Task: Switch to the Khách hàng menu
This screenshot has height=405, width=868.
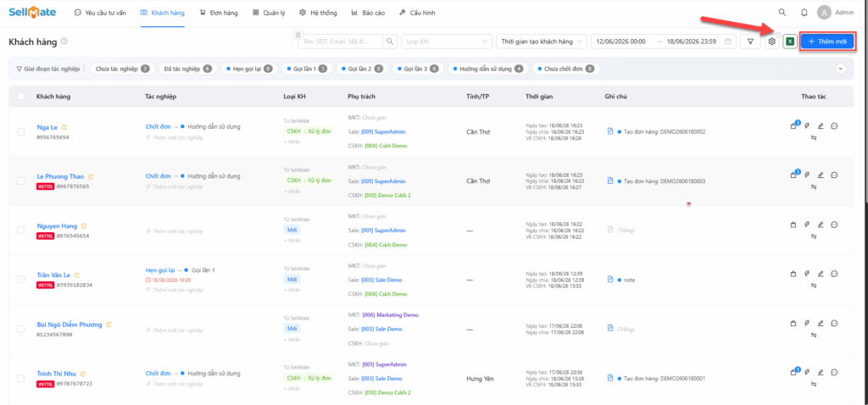Action: 163,12
